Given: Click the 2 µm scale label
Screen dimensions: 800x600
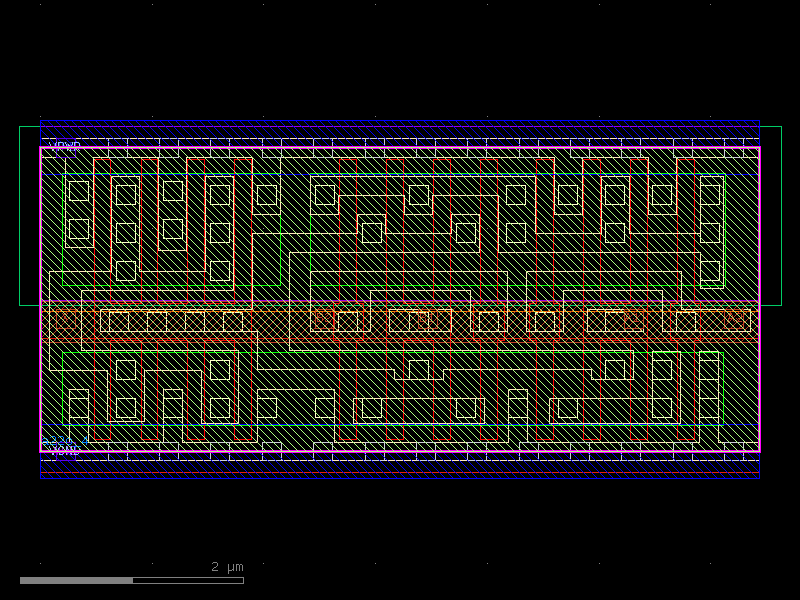Looking at the screenshot, I should coord(227,567).
